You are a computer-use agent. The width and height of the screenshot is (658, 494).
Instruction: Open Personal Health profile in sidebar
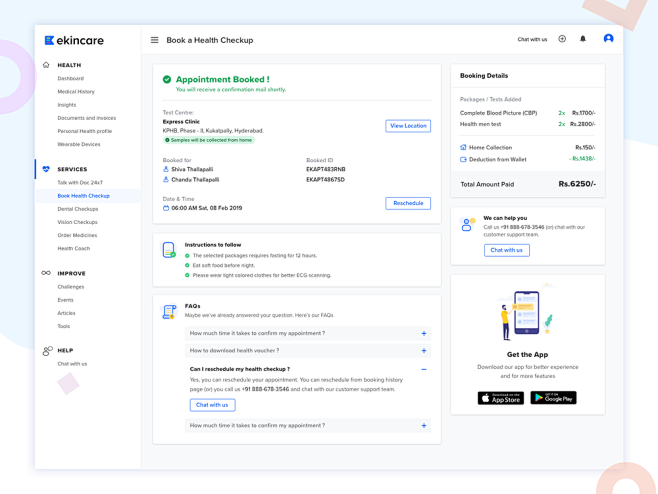click(x=84, y=131)
